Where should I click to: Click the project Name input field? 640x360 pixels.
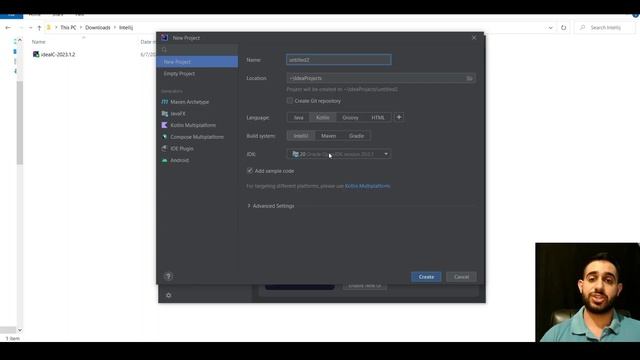pyautogui.click(x=339, y=60)
